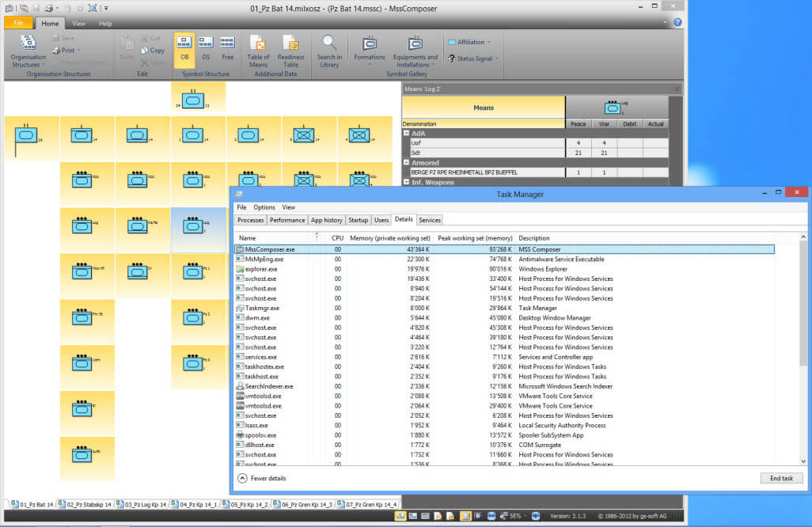Switch to the View ribbon tab
Image resolution: width=812 pixels, height=527 pixels.
tap(78, 23)
